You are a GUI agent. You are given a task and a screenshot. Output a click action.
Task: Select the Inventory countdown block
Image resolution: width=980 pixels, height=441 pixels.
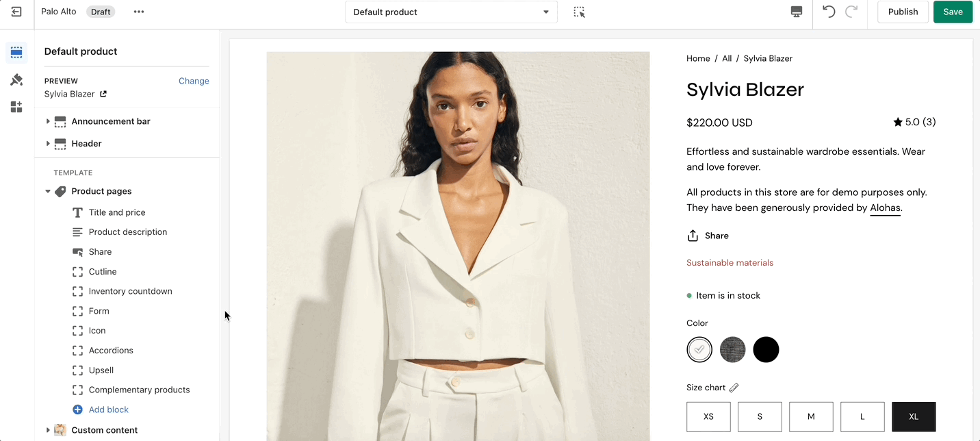(130, 291)
